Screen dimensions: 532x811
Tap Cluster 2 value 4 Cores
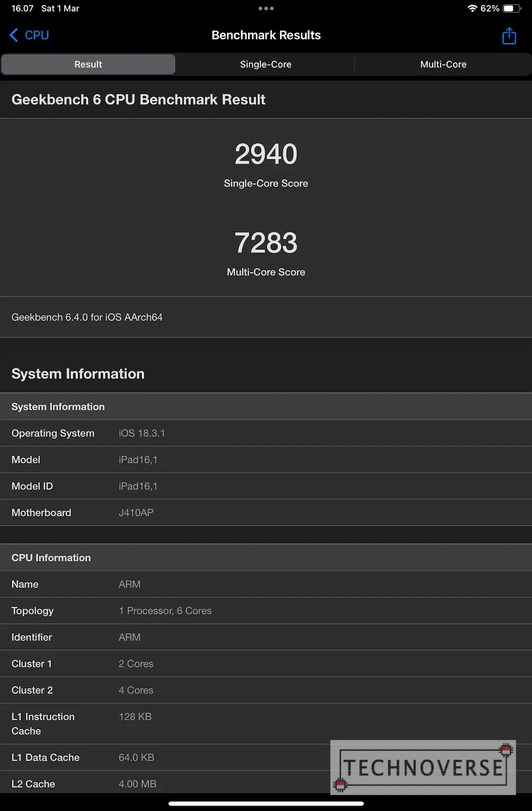click(x=136, y=691)
